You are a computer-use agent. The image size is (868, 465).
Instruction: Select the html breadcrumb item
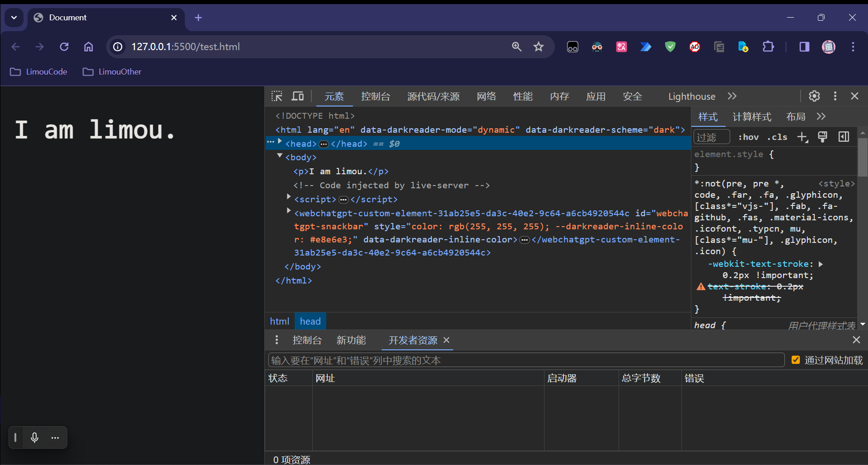click(279, 321)
